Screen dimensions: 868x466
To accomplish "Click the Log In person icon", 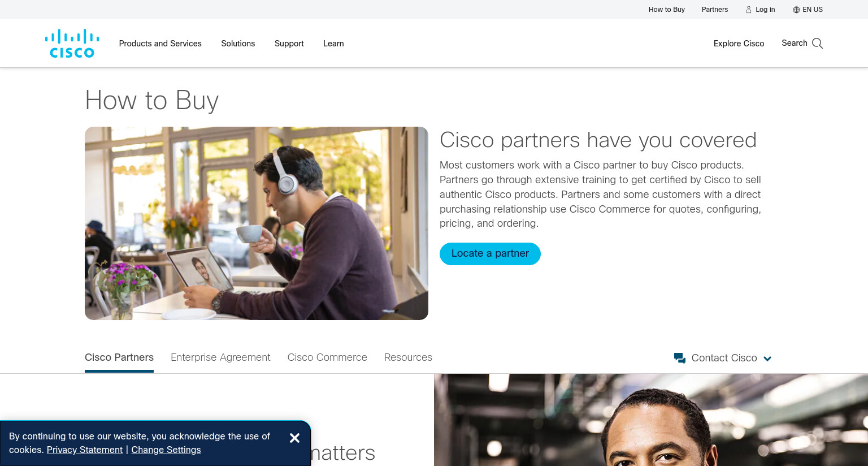I will coord(749,10).
